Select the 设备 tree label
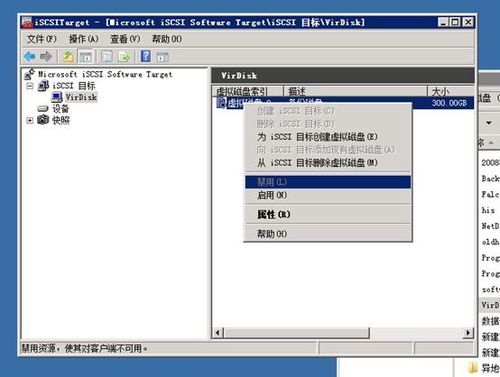 pyautogui.click(x=60, y=109)
